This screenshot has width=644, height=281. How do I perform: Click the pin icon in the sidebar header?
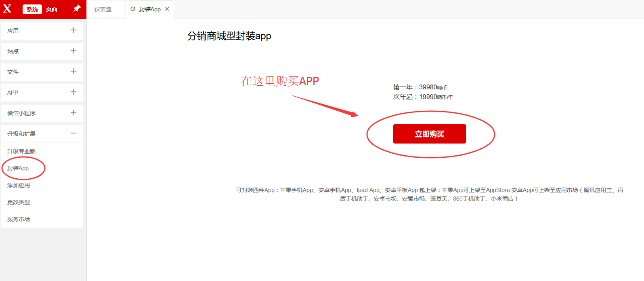76,8
